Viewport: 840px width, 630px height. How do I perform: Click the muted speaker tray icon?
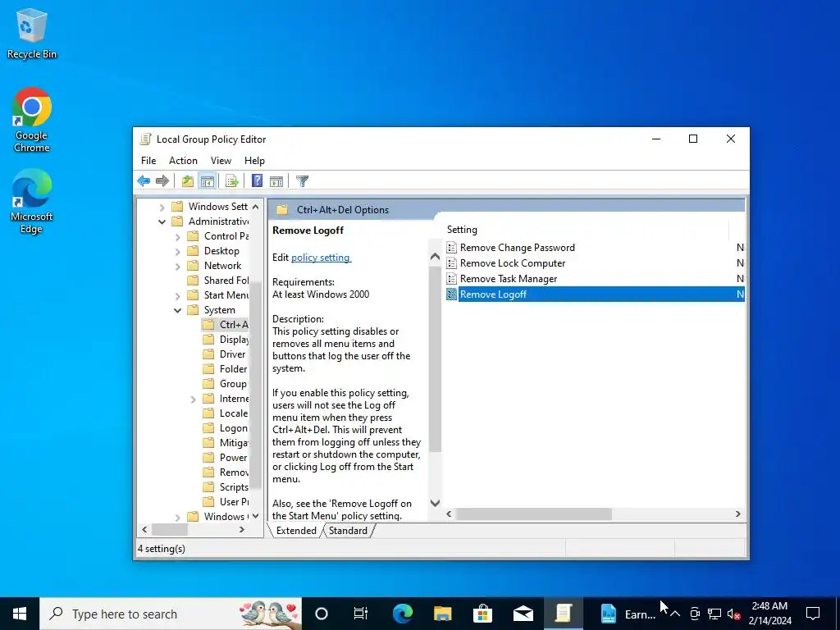[x=733, y=614]
